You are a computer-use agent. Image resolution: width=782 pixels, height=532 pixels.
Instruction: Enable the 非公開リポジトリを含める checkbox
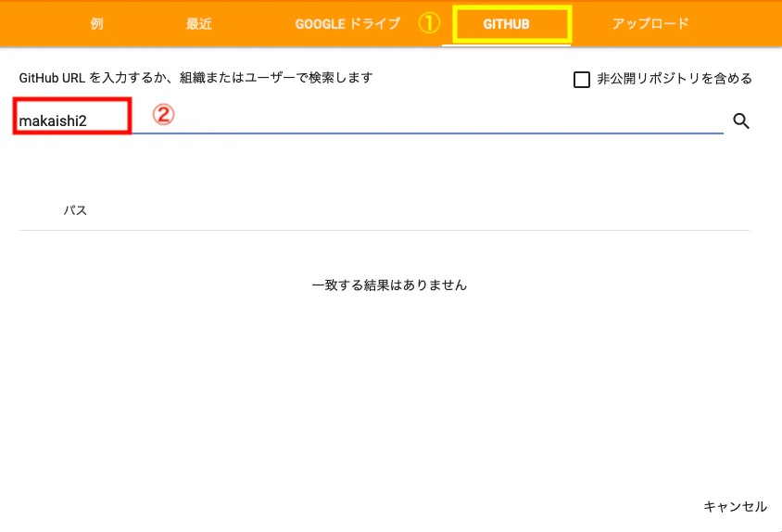(582, 80)
